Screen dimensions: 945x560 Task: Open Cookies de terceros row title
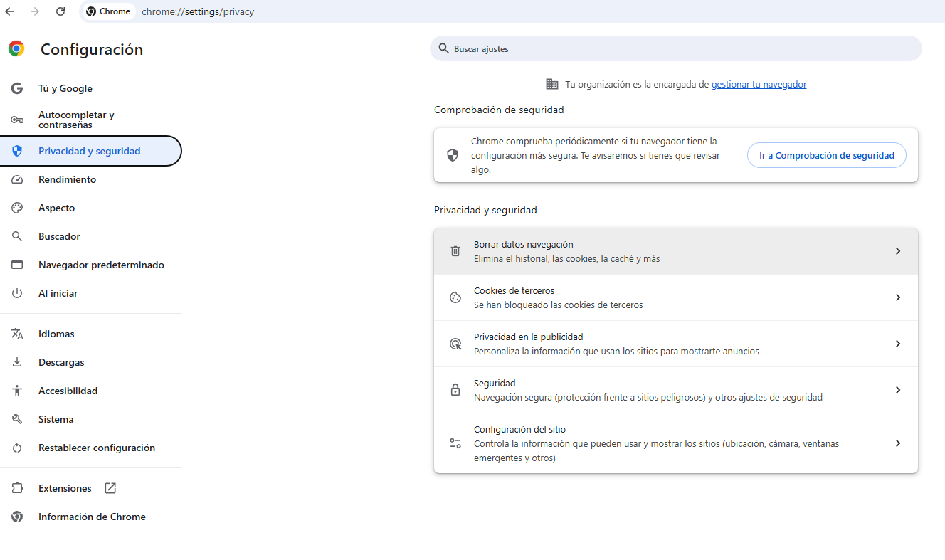coord(514,290)
